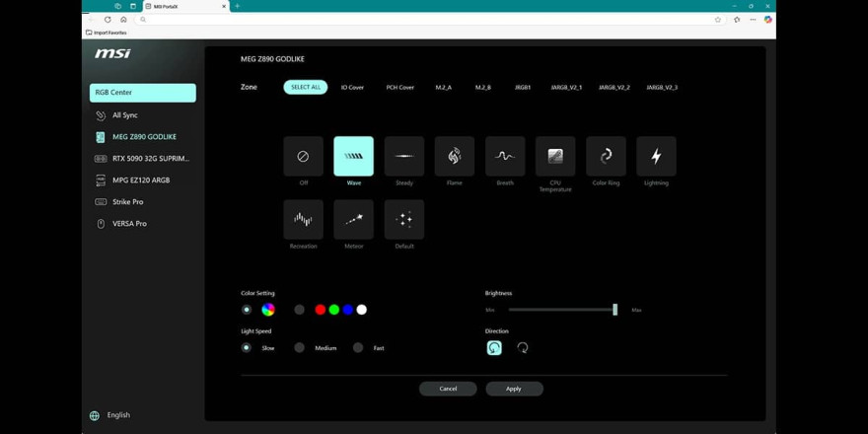Select the JARGB_V2_1 zone

566,88
